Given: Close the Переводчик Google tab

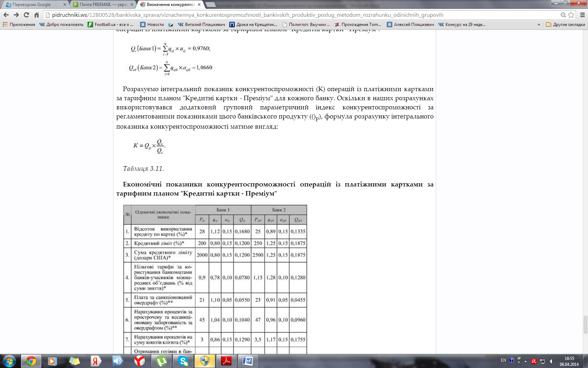Looking at the screenshot, I should tap(65, 5).
